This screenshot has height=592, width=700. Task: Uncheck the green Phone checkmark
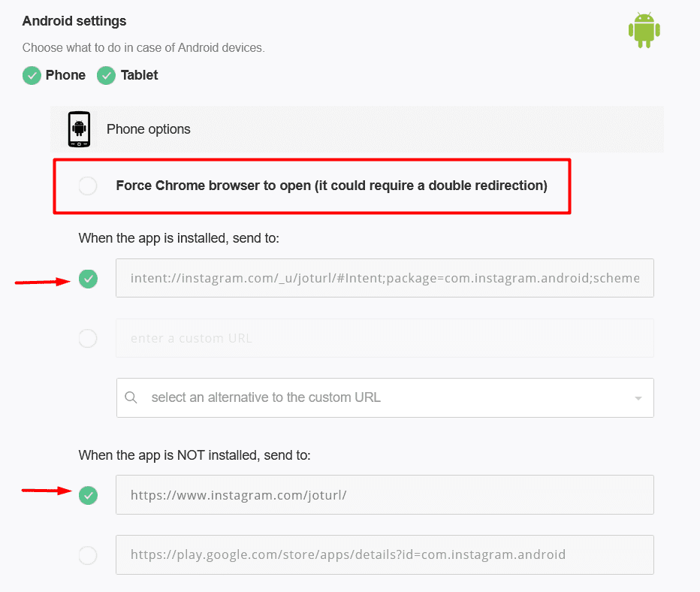(32, 75)
